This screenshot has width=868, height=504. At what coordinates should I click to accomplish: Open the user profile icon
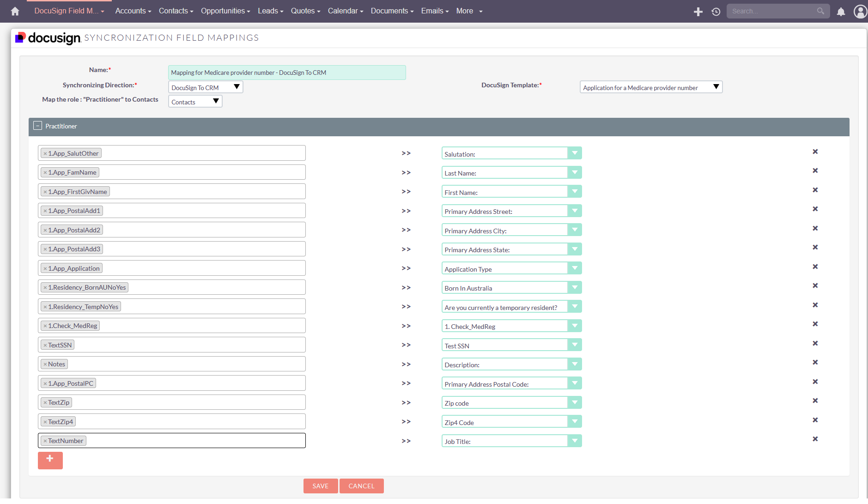860,12
